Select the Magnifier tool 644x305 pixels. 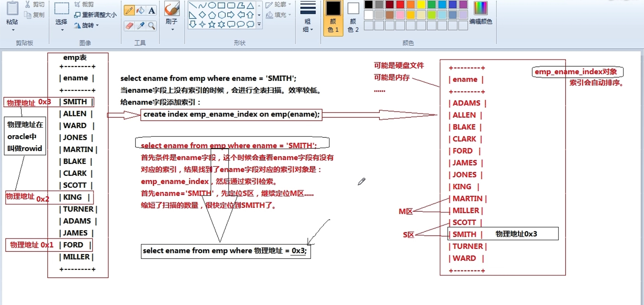pyautogui.click(x=152, y=26)
